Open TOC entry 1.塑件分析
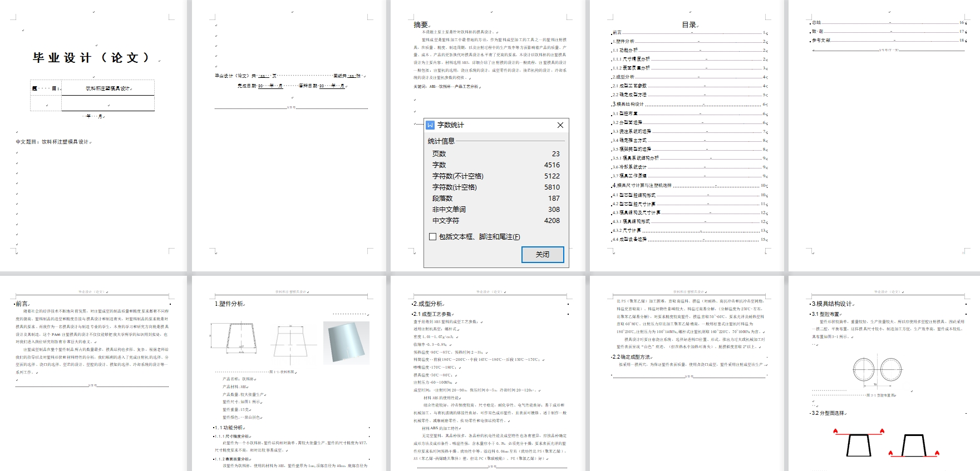The height and width of the screenshot is (471, 980). tap(690, 42)
